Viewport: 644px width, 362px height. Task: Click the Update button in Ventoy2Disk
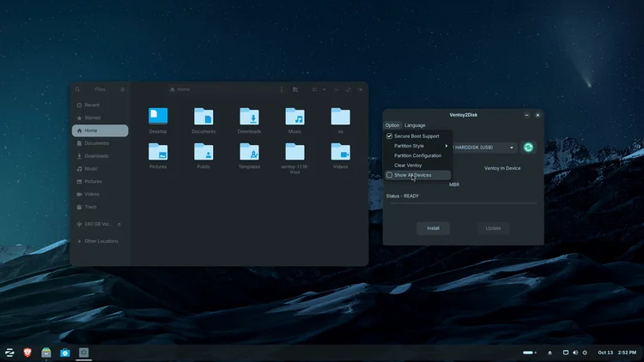[x=493, y=228]
